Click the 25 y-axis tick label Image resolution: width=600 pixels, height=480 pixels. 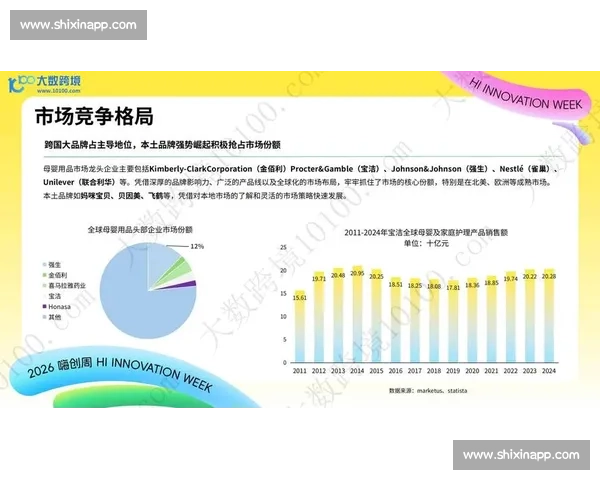tap(283, 247)
